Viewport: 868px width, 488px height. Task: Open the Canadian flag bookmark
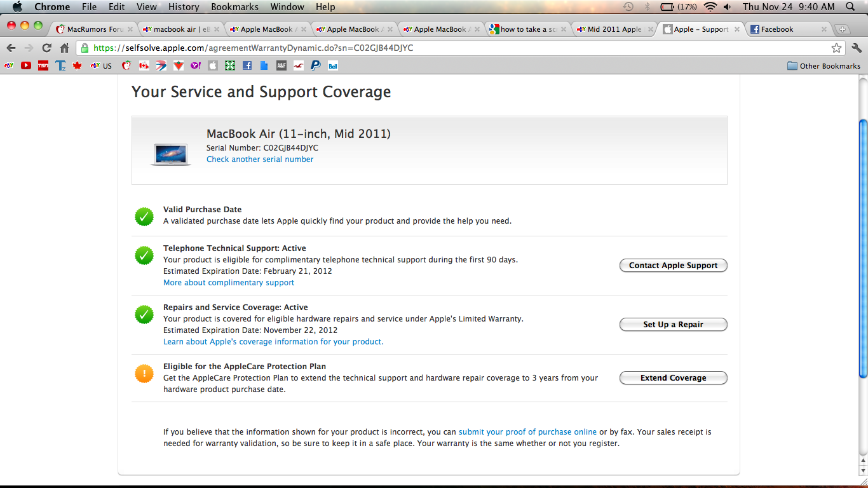point(144,65)
